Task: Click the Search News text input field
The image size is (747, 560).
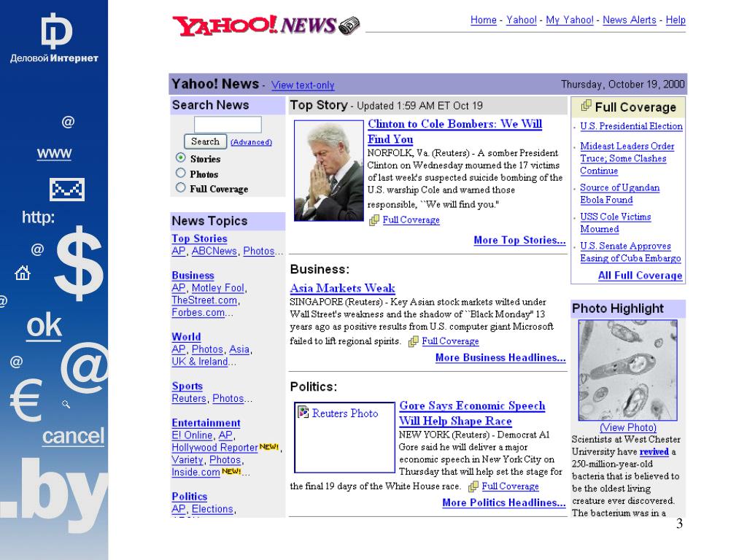Action: pyautogui.click(x=228, y=125)
